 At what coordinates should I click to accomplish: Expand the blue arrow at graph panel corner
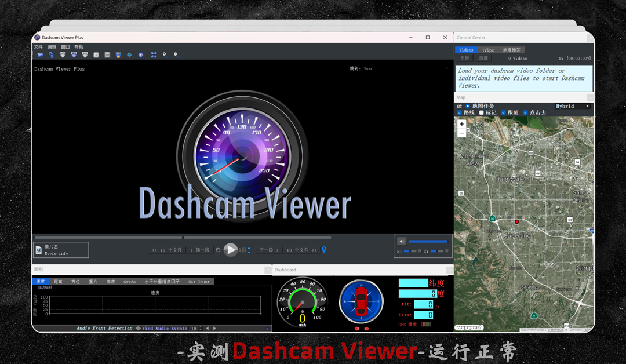(267, 329)
